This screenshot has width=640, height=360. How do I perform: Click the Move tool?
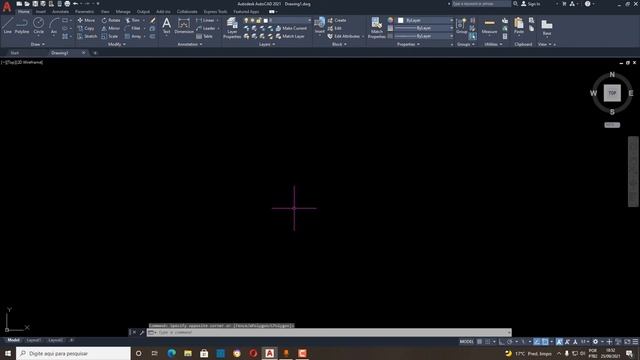coord(86,20)
